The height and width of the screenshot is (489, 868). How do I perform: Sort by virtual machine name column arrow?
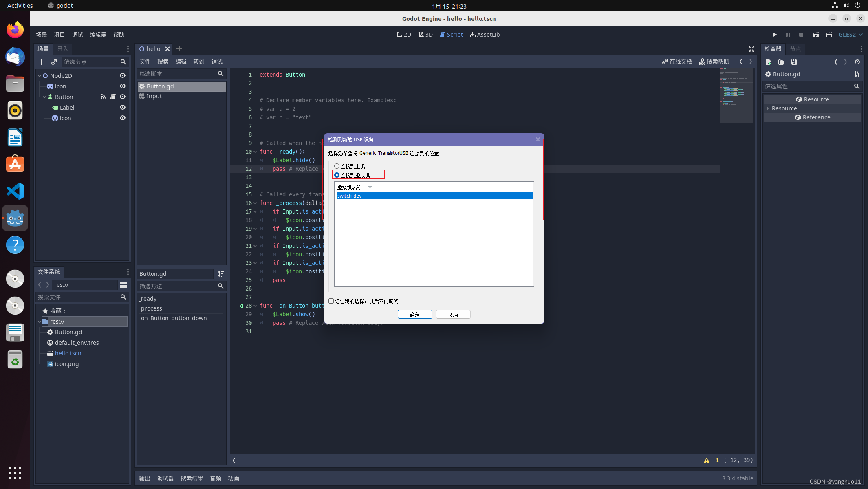(x=370, y=187)
